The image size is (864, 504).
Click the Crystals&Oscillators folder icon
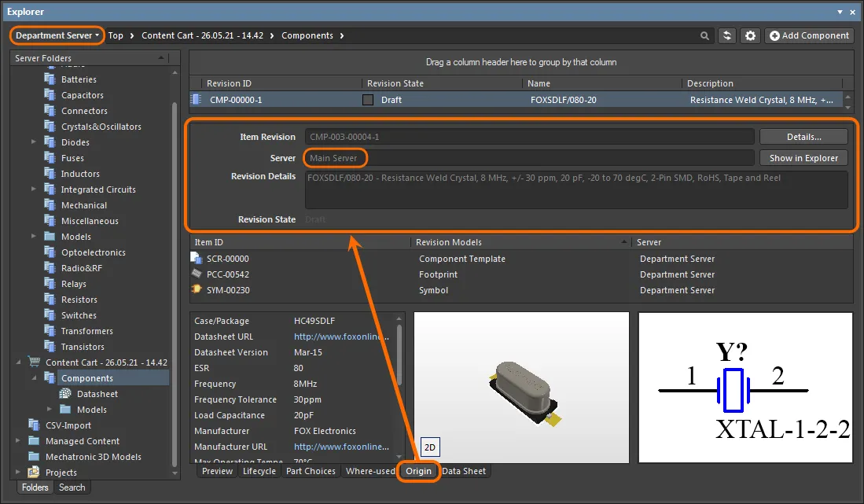[50, 126]
